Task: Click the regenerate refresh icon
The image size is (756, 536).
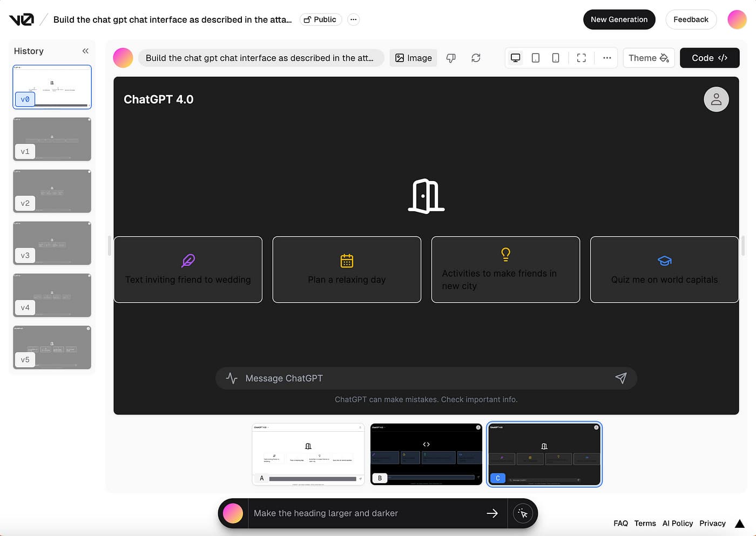Action: click(476, 58)
